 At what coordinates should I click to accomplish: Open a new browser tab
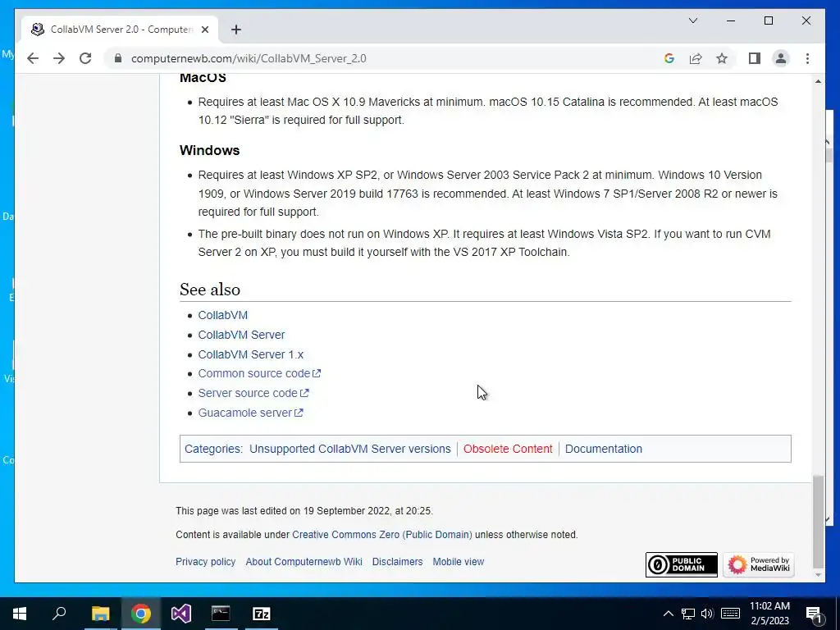[x=236, y=30]
